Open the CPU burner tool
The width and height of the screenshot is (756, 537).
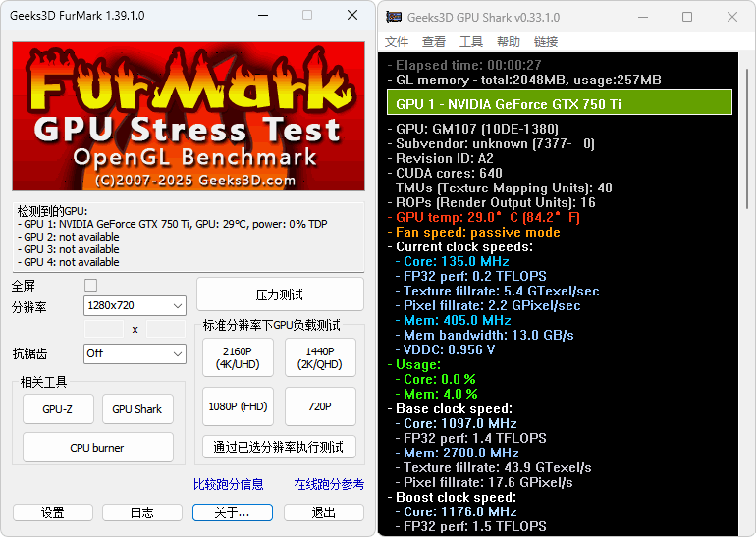tap(98, 448)
